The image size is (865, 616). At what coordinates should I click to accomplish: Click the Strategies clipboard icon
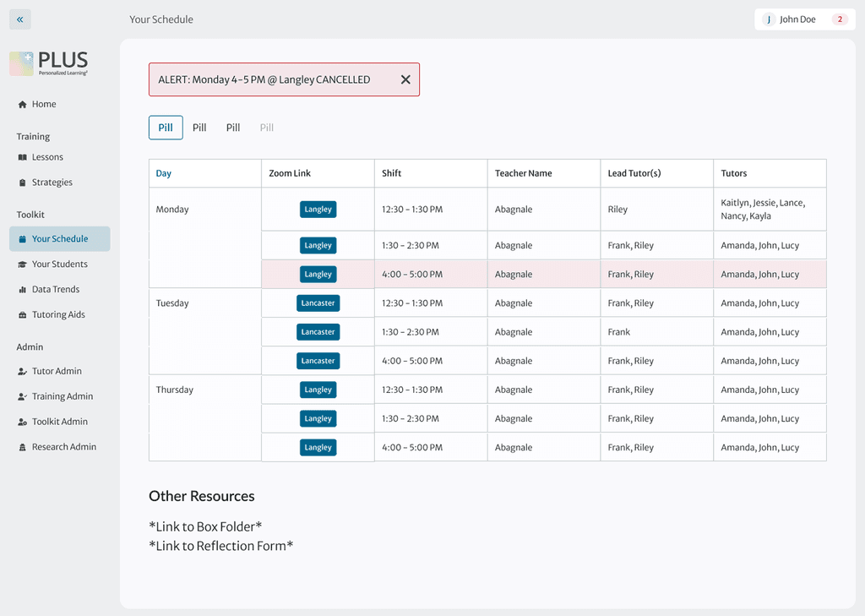pos(22,183)
